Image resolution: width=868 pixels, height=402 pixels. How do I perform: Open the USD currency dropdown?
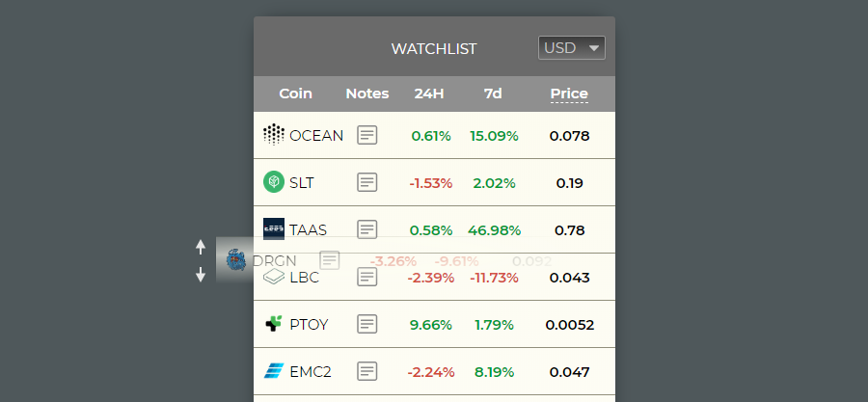(x=572, y=47)
